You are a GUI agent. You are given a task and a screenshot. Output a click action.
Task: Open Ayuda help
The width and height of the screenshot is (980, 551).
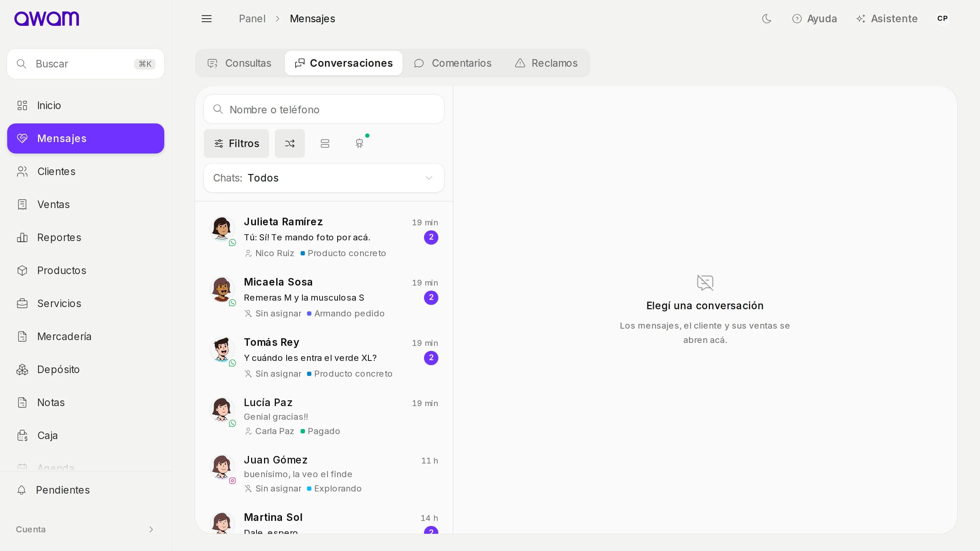coord(815,19)
